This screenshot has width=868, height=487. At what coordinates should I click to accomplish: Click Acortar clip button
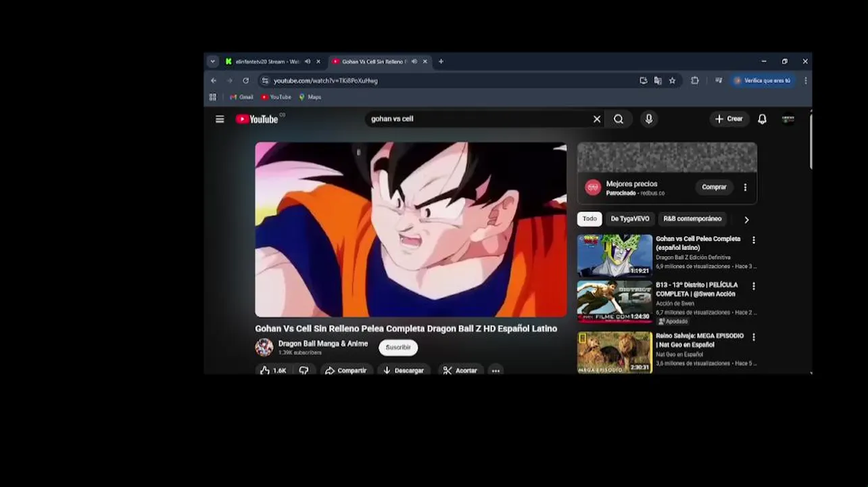(x=460, y=370)
